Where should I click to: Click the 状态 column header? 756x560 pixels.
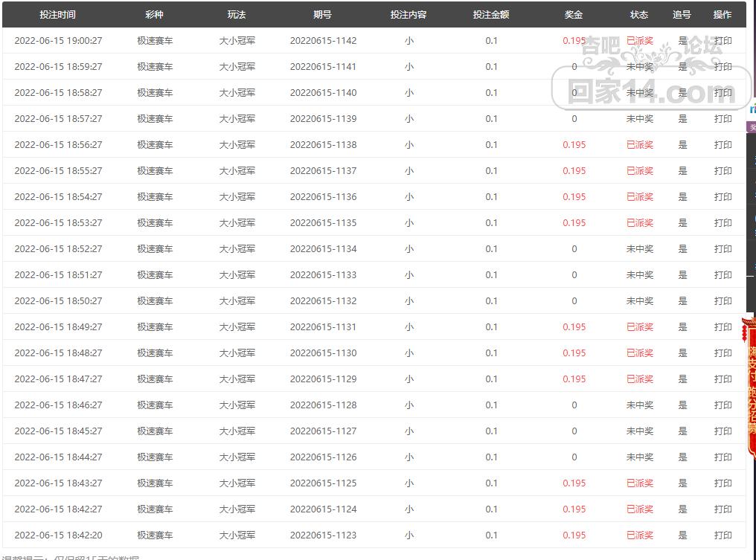(639, 14)
